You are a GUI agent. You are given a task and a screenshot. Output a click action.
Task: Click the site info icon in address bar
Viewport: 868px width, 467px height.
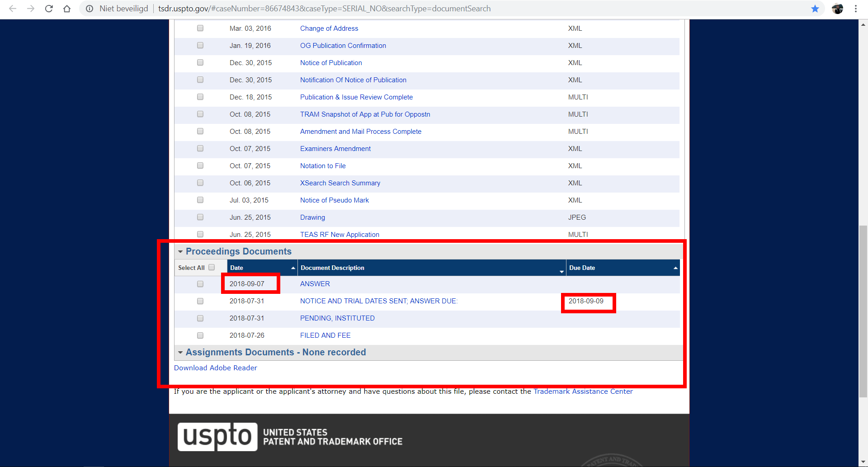click(90, 9)
